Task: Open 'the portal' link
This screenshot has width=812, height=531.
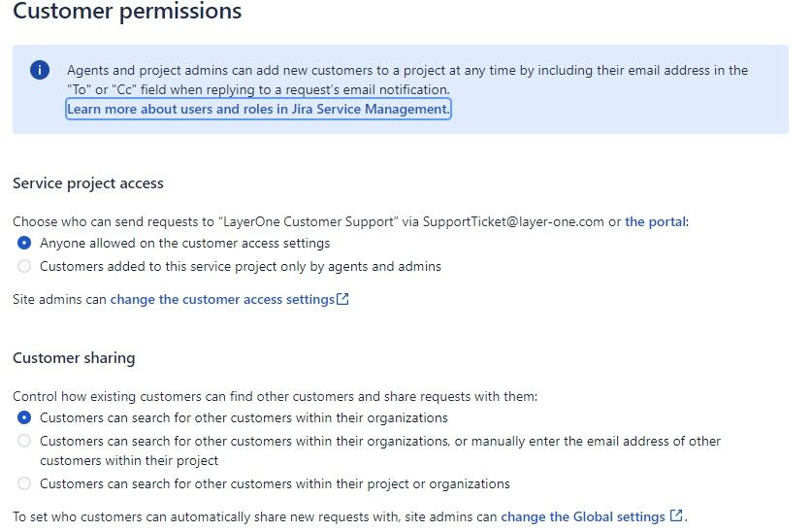Action: tap(655, 221)
